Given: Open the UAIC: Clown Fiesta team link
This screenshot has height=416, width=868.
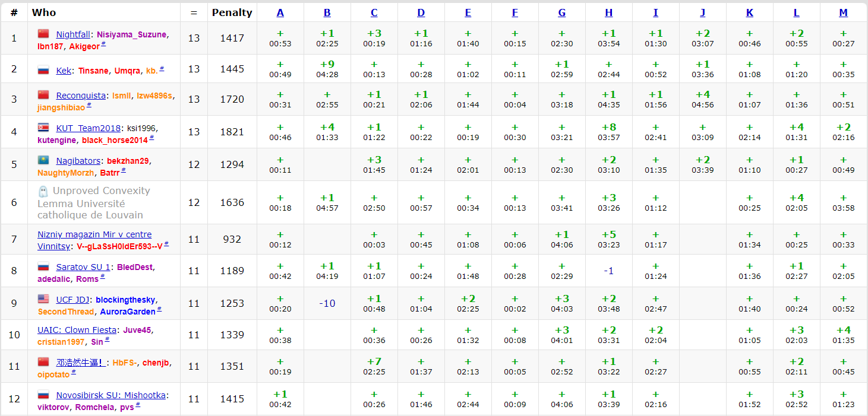Looking at the screenshot, I should 77,330.
